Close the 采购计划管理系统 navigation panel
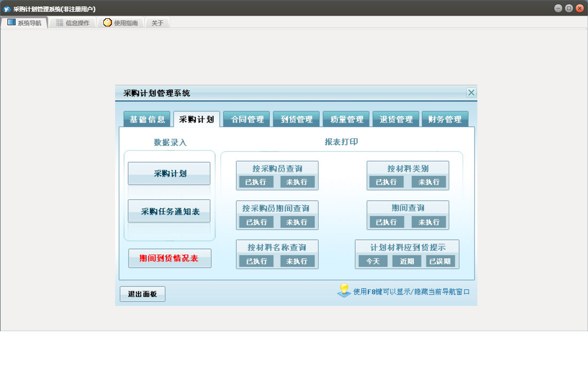 [x=471, y=93]
